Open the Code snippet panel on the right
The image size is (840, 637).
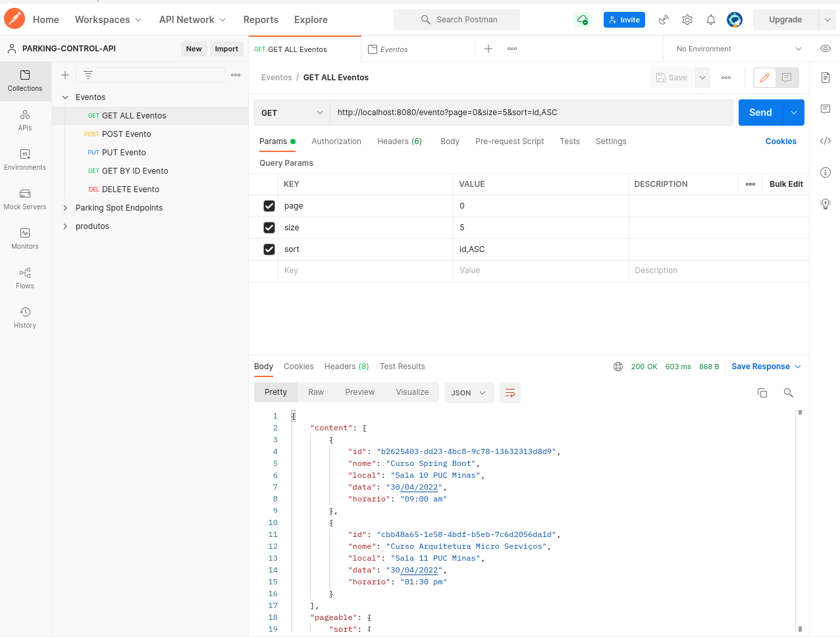pyautogui.click(x=826, y=141)
